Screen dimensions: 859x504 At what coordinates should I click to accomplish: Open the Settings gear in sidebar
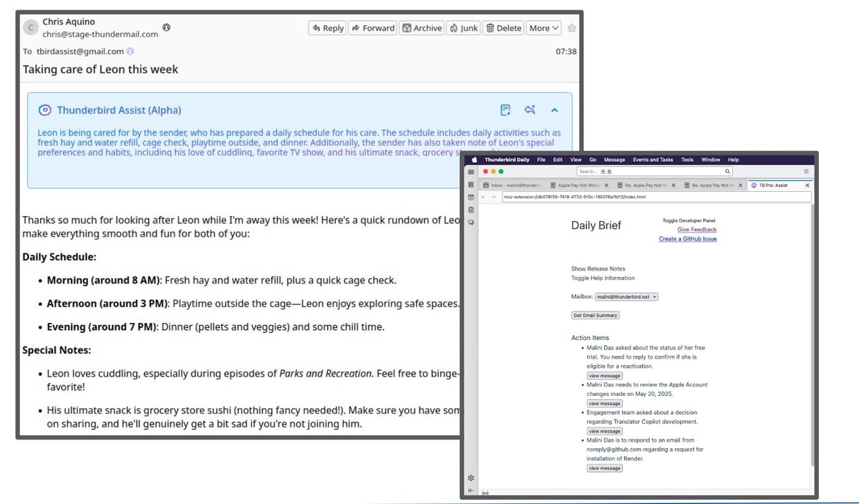[471, 478]
